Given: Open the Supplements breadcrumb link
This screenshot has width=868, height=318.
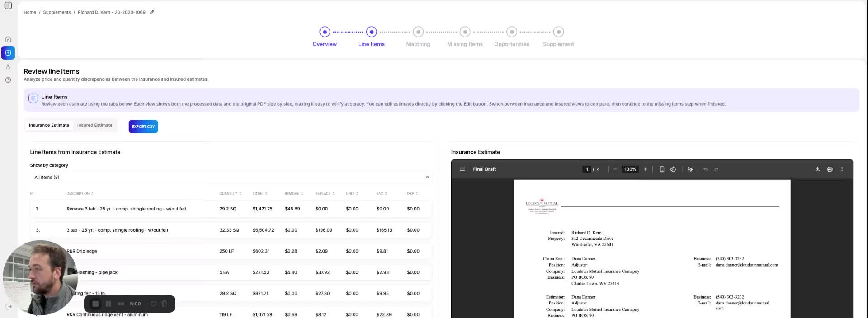Looking at the screenshot, I should click(x=57, y=12).
